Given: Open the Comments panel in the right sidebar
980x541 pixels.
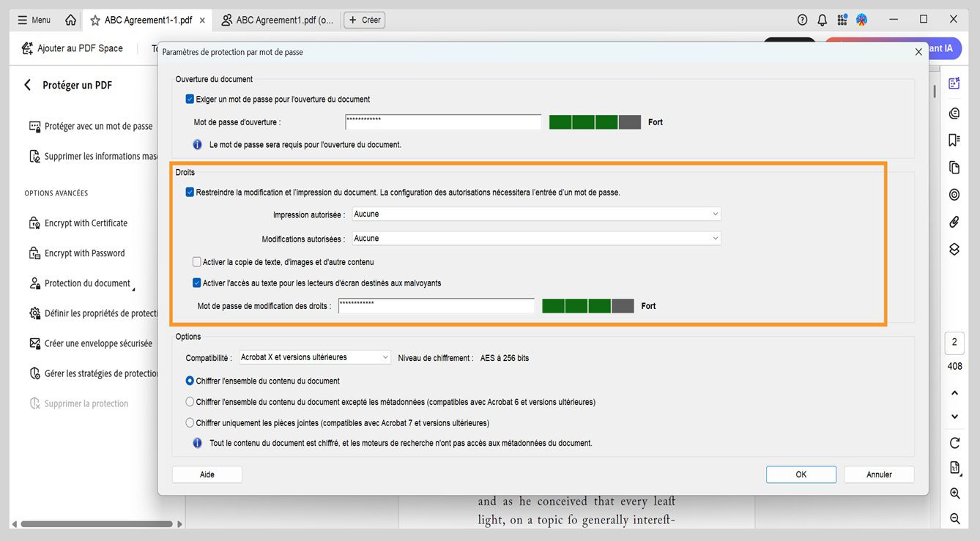Looking at the screenshot, I should (x=954, y=113).
